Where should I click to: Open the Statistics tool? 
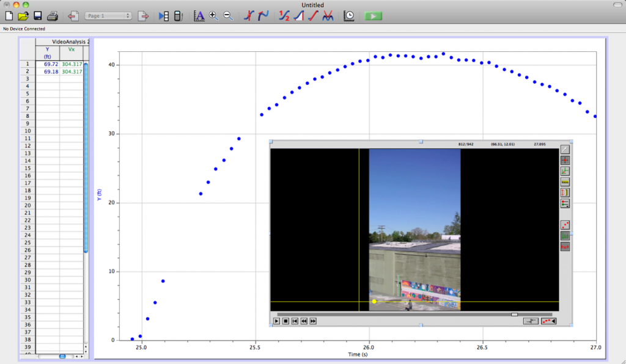285,16
